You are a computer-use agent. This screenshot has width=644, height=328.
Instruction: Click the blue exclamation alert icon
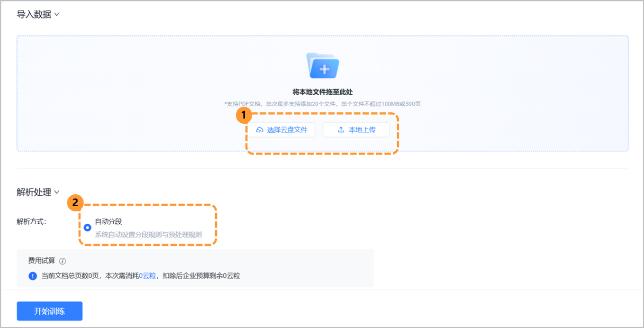point(33,276)
